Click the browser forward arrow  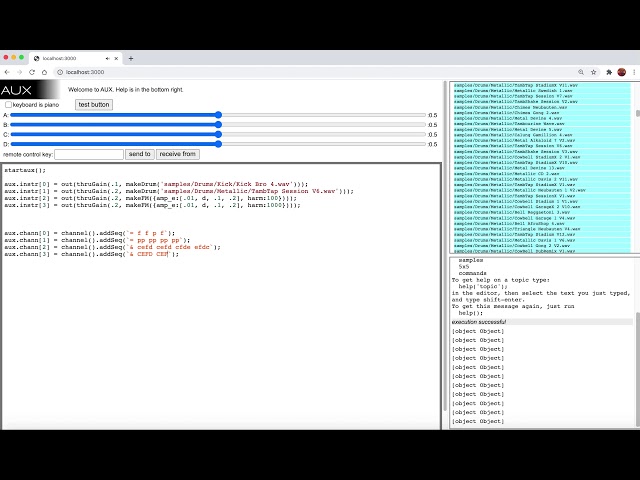point(19,72)
